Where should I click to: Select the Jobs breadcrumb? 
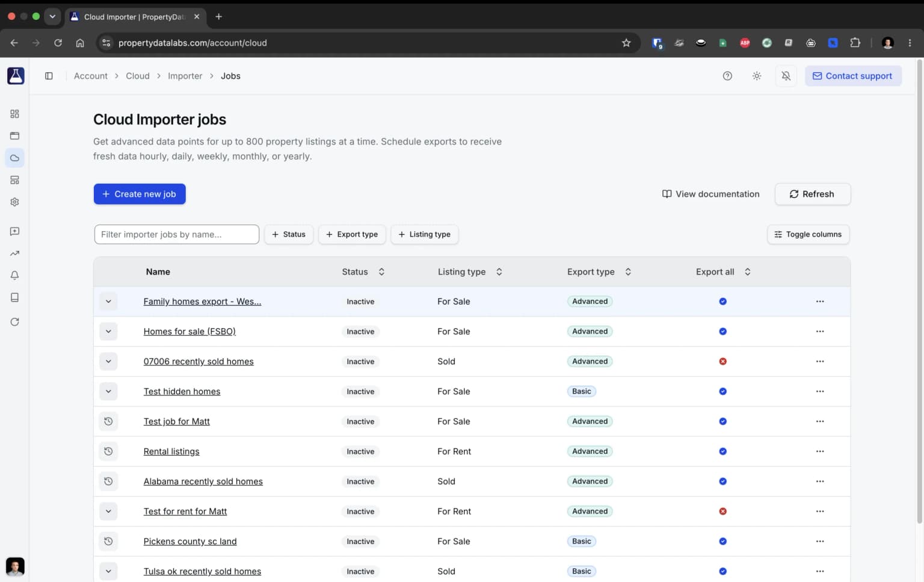(x=230, y=76)
